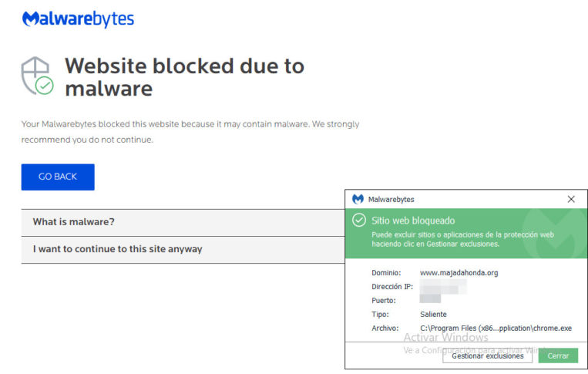This screenshot has height=374, width=588.
Task: Click the chrome.exe file path in Archivo
Action: (x=496, y=328)
